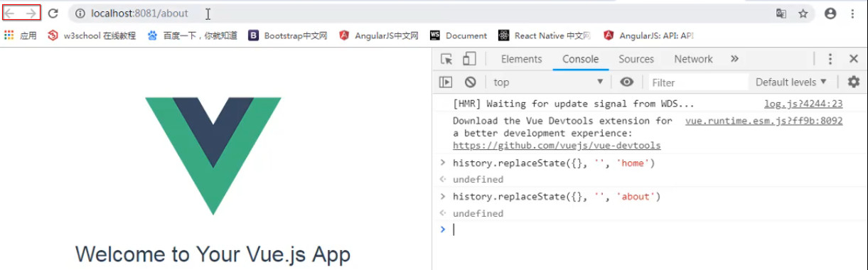Switch to the Sources tab
The width and height of the screenshot is (868, 270).
636,59
